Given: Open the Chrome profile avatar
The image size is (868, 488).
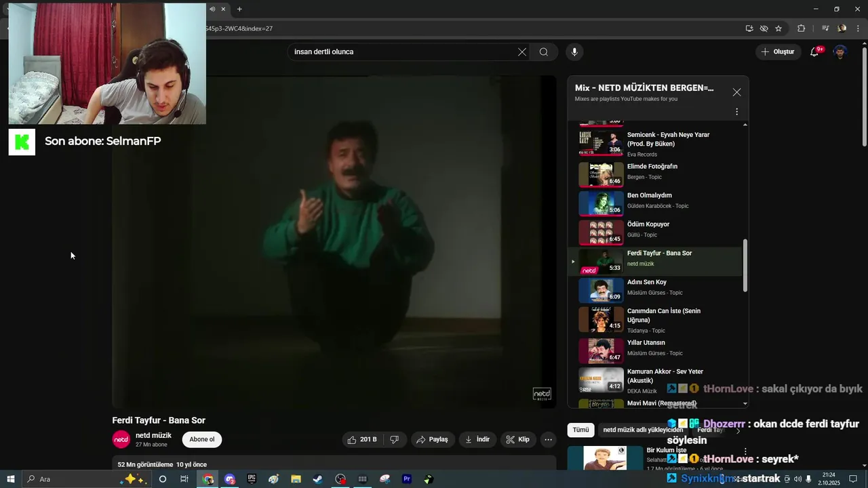Looking at the screenshot, I should [x=842, y=28].
